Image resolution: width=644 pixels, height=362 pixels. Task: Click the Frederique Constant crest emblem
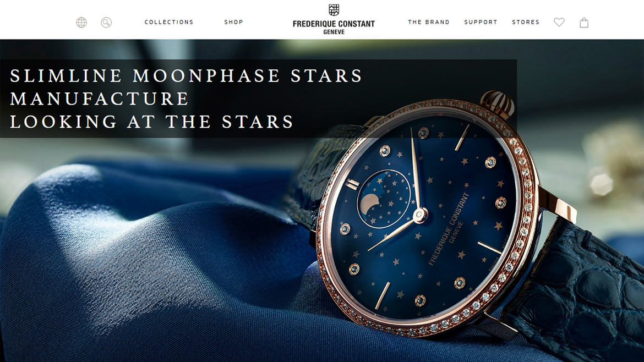point(334,10)
